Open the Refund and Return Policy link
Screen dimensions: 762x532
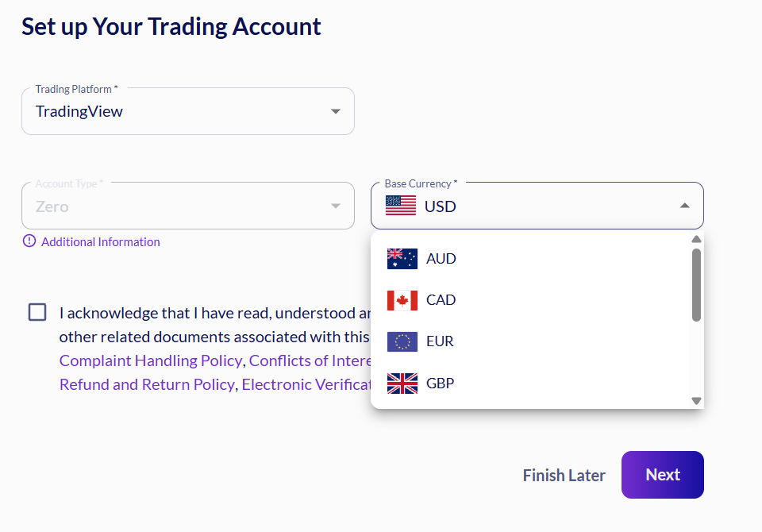click(148, 384)
